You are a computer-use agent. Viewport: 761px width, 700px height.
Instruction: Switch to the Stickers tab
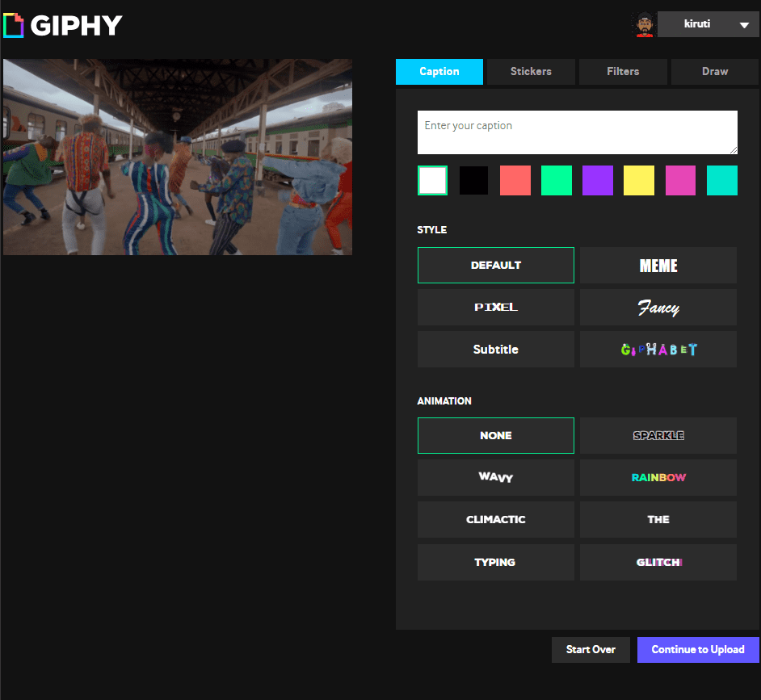pos(531,72)
